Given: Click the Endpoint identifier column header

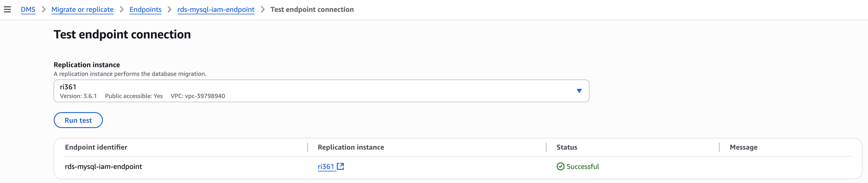Looking at the screenshot, I should 96,147.
